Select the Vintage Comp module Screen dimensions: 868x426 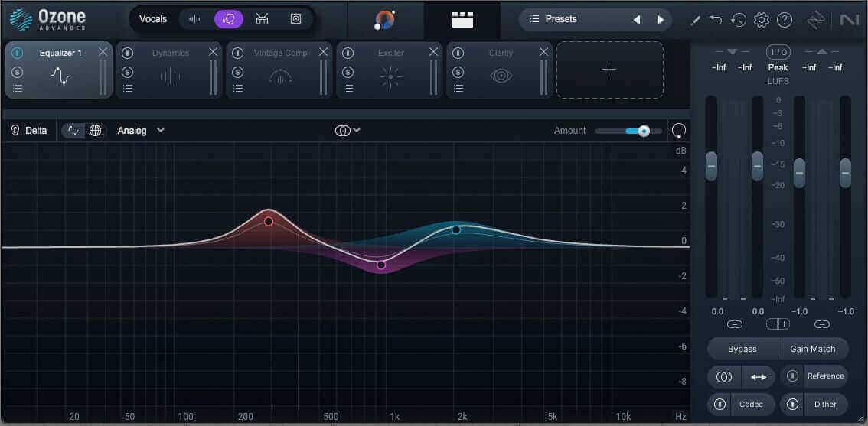tap(279, 70)
